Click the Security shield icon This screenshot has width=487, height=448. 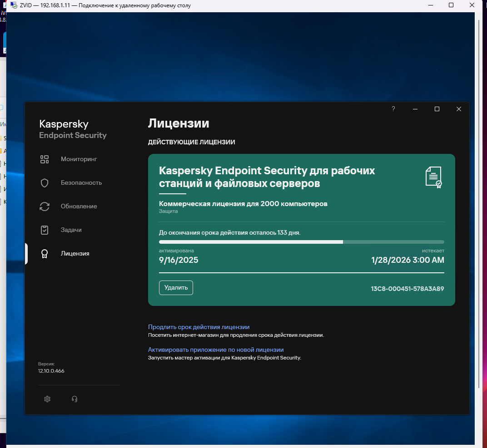[45, 183]
